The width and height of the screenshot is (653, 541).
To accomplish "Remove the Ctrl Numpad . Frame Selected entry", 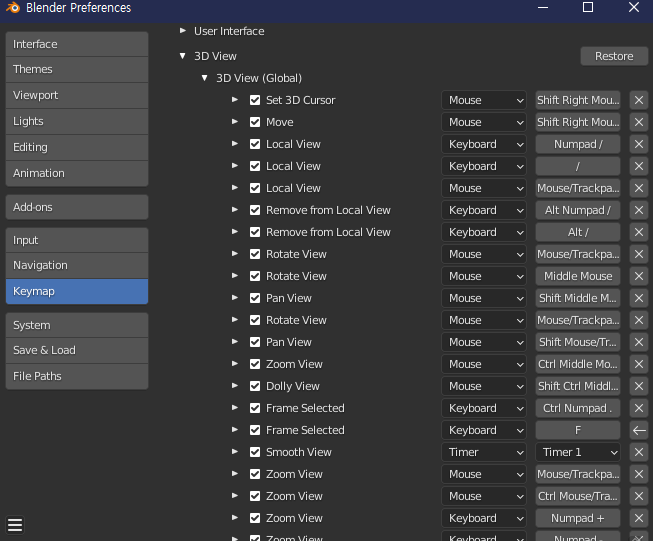I will 638,409.
